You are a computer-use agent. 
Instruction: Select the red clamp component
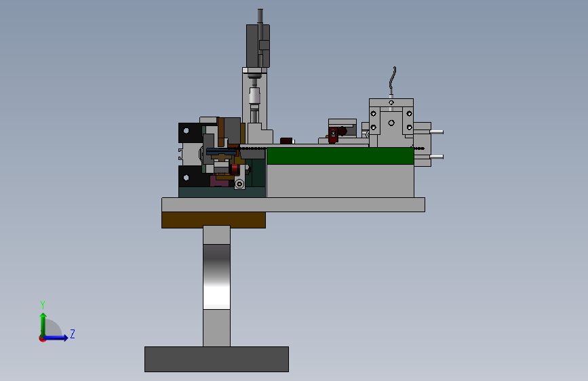(x=333, y=135)
